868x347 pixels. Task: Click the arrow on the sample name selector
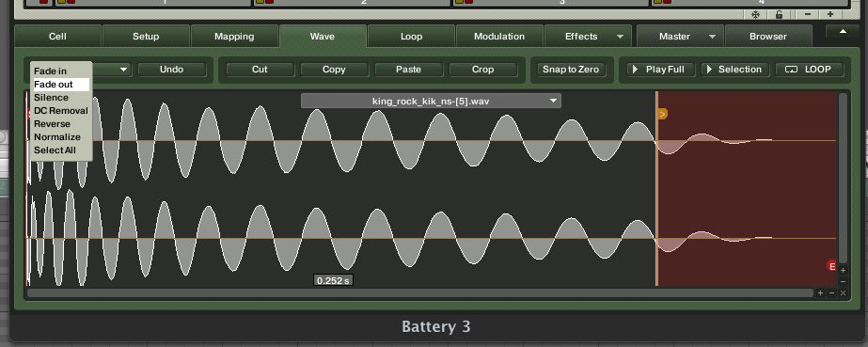(553, 102)
